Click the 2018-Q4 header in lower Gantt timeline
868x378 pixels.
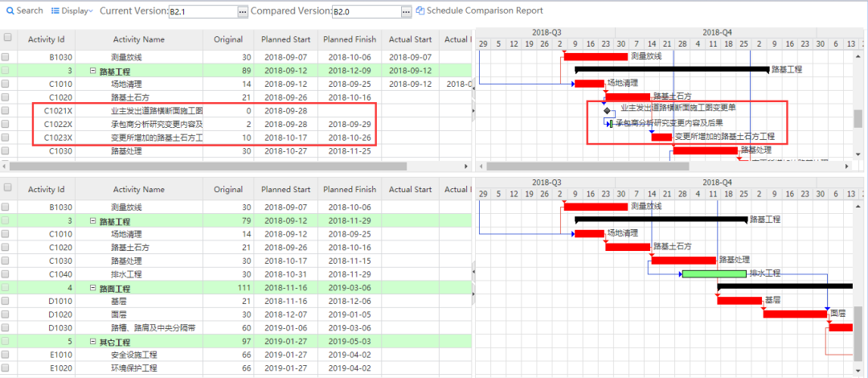717,182
